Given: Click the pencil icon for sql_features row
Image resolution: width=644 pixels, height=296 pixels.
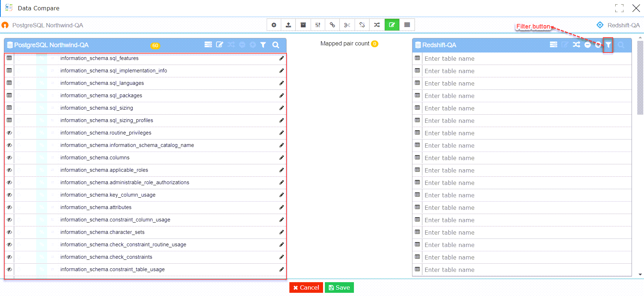Looking at the screenshot, I should pos(282,58).
